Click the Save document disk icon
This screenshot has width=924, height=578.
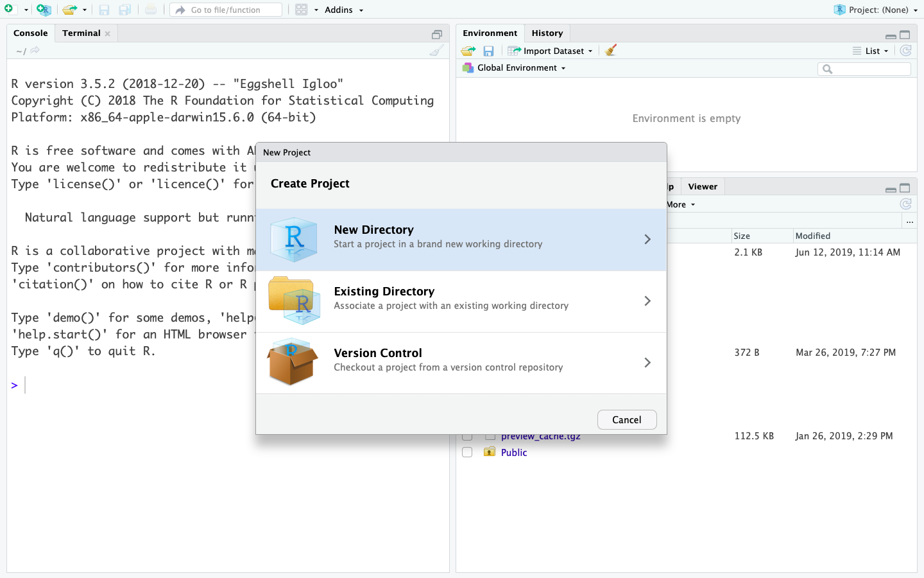pyautogui.click(x=104, y=10)
